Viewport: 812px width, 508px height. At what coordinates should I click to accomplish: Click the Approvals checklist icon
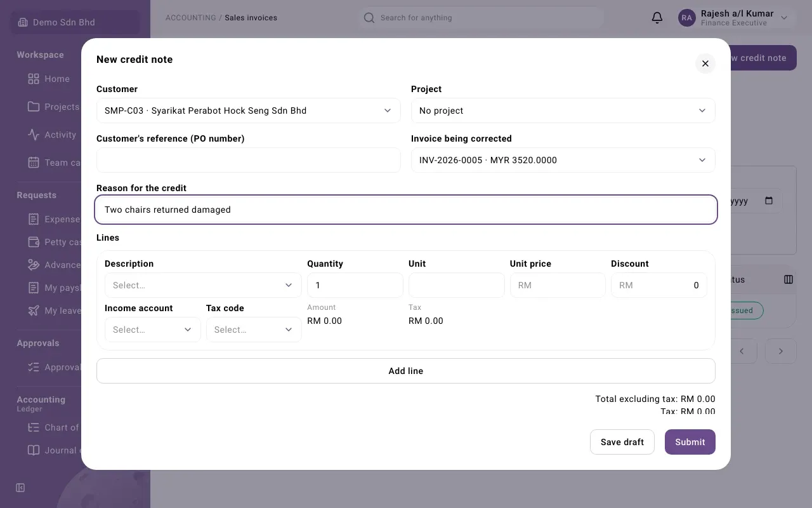click(x=34, y=367)
